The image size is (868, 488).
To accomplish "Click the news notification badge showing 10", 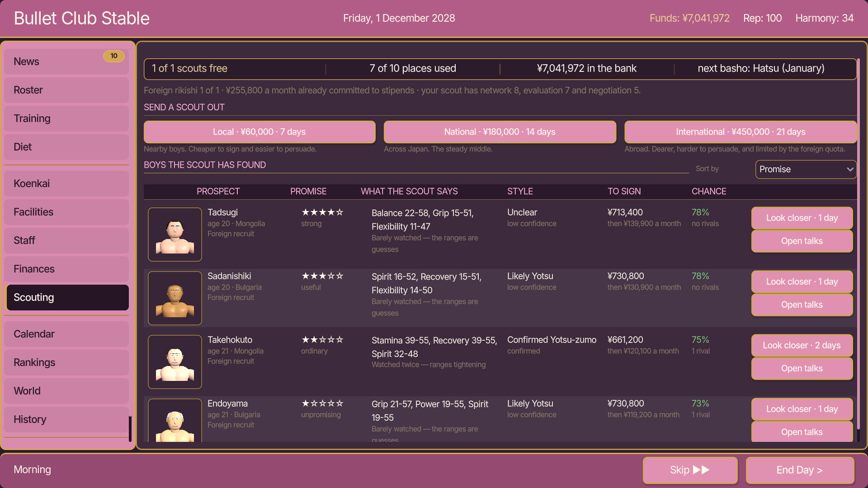I will pos(114,56).
